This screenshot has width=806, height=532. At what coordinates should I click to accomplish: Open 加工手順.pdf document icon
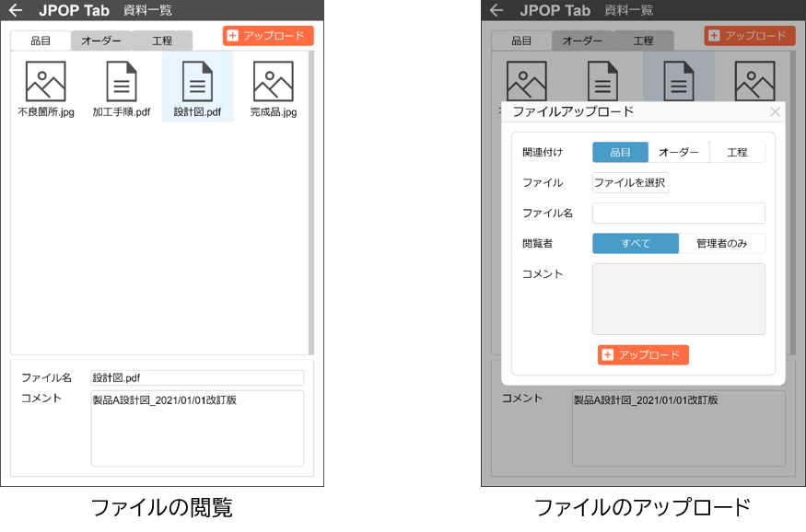(x=122, y=82)
